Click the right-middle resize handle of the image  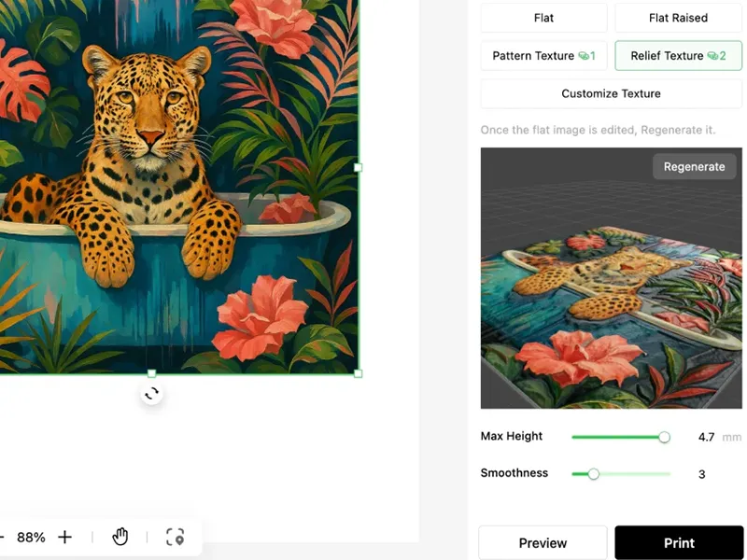click(359, 168)
